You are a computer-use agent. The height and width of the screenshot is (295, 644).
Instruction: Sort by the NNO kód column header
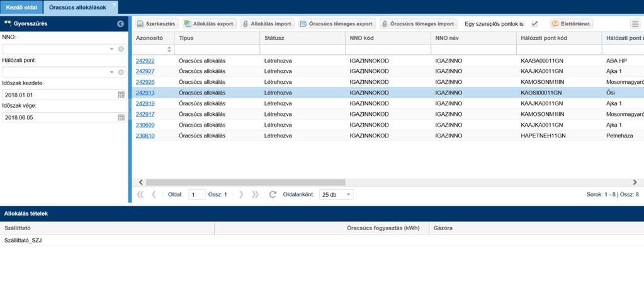[388, 38]
